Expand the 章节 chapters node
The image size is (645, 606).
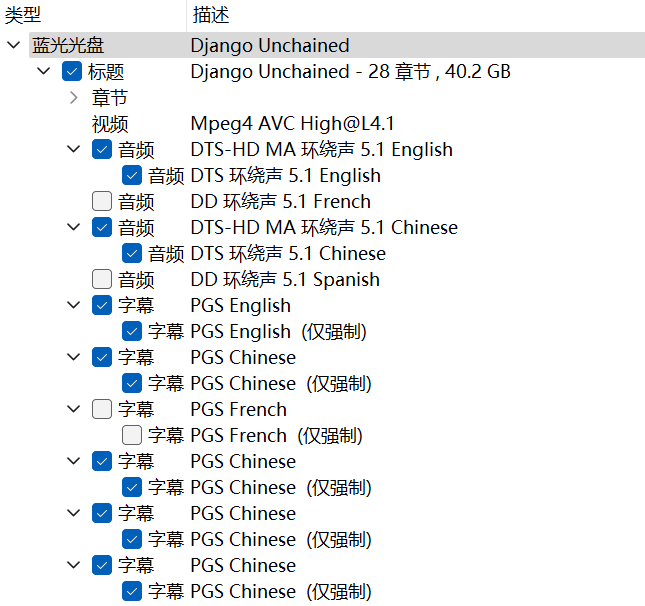point(74,98)
